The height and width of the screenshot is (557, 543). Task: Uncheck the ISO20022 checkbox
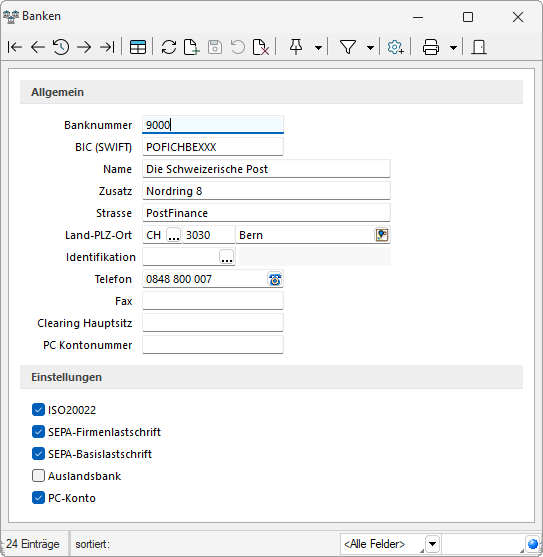tap(38, 410)
